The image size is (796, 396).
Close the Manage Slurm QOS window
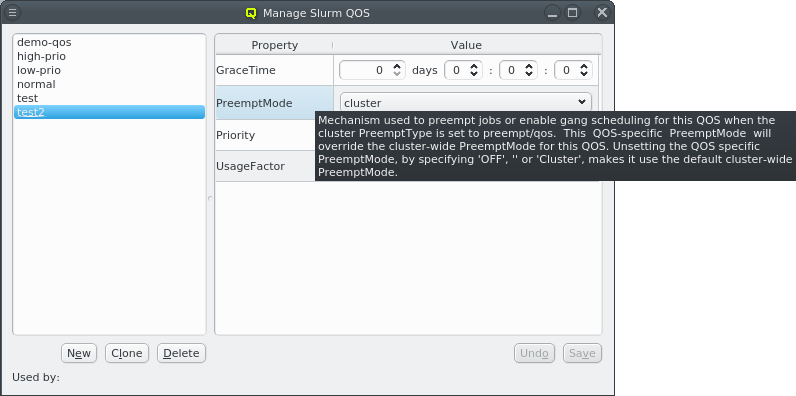(x=602, y=13)
